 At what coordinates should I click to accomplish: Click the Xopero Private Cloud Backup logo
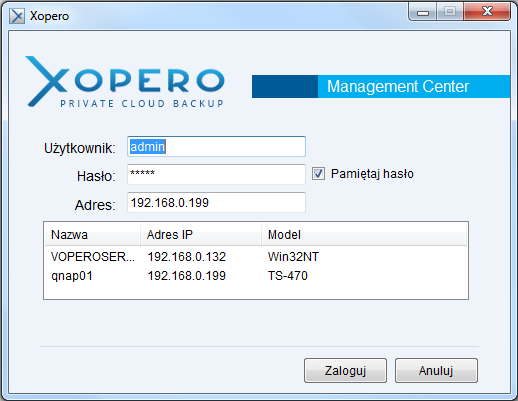point(125,82)
